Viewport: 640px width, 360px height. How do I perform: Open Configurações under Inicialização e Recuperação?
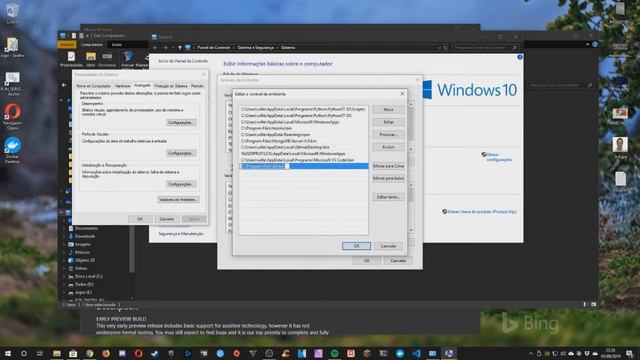180,184
